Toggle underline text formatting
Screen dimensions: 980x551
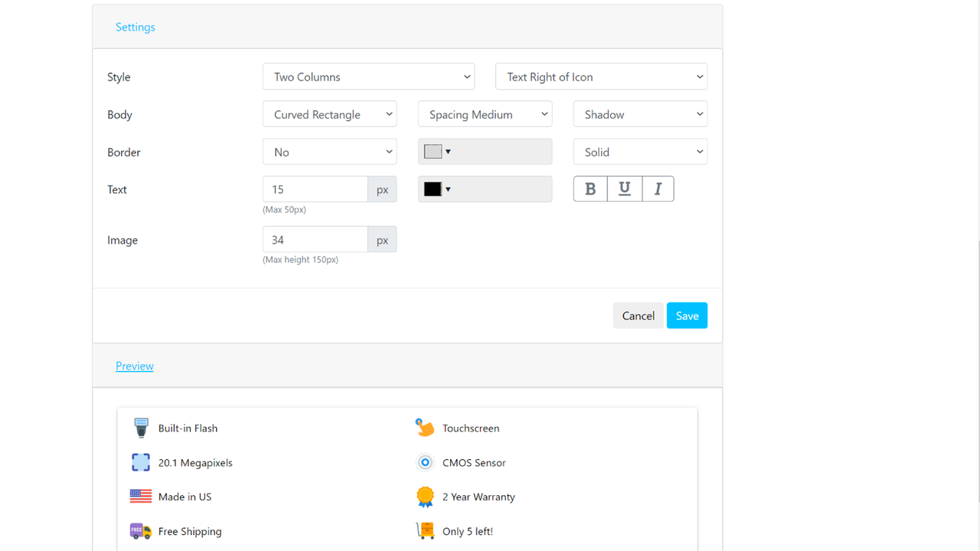[623, 188]
